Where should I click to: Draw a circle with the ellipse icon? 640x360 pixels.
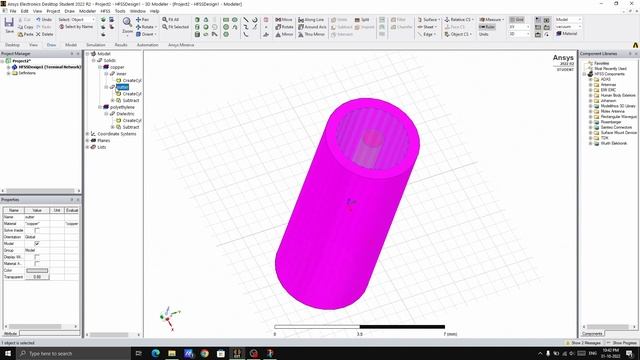[235, 20]
